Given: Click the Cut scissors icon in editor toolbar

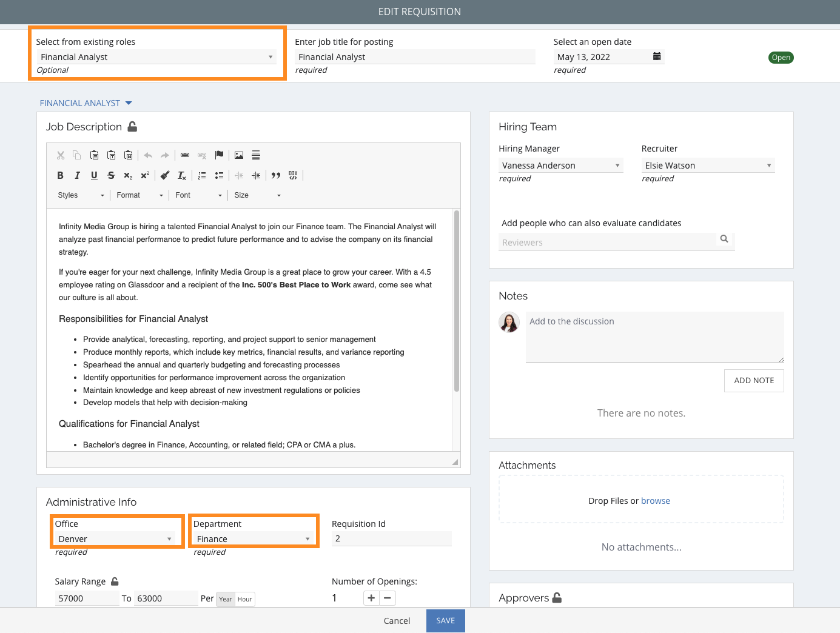Looking at the screenshot, I should tap(61, 155).
